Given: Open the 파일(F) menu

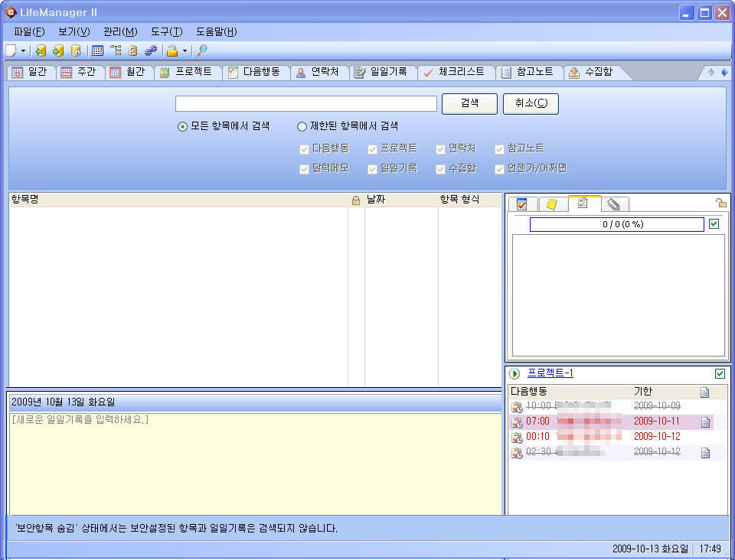Looking at the screenshot, I should tap(29, 32).
